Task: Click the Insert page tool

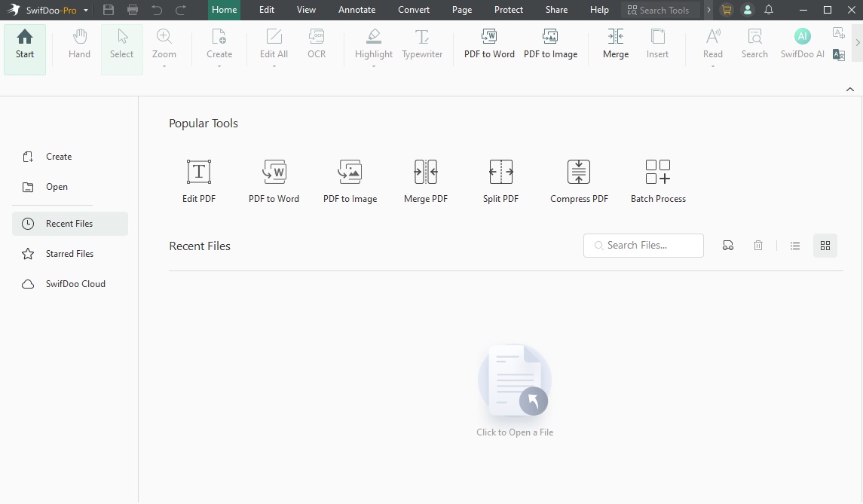Action: (x=657, y=44)
